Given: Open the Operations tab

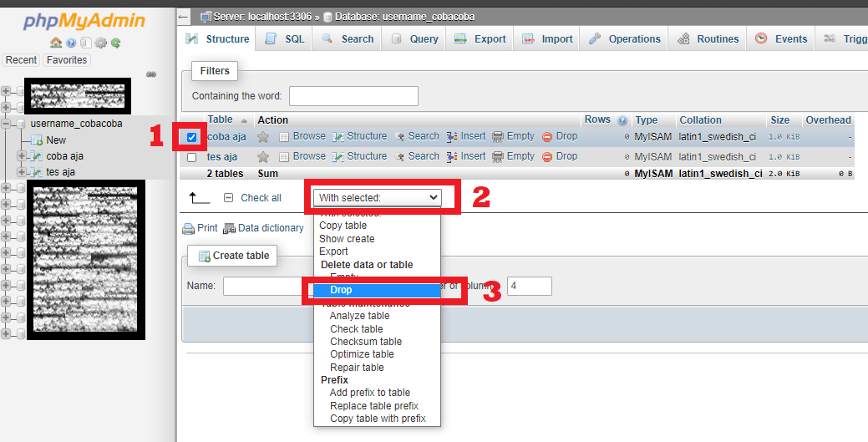Looking at the screenshot, I should [x=624, y=38].
